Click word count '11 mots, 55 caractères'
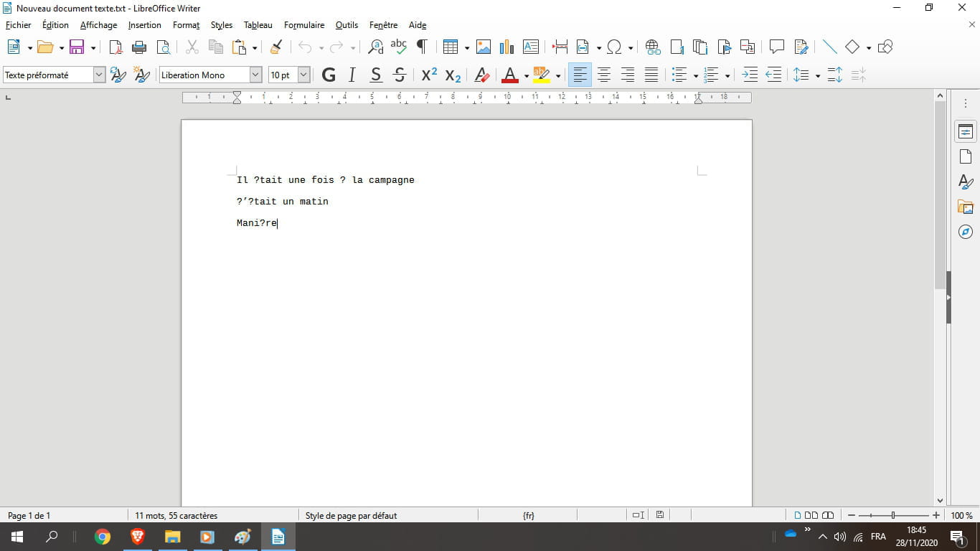This screenshot has width=980, height=551. 176,515
